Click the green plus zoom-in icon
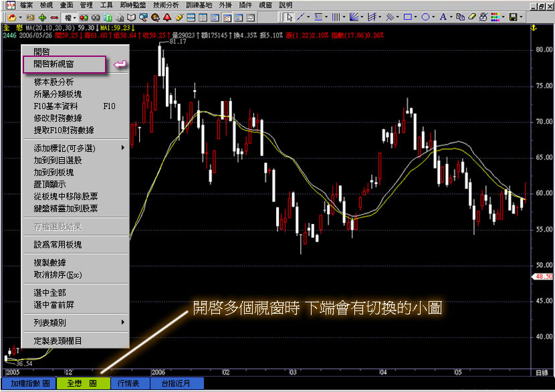Viewport: 555px width, 392px height. (x=42, y=17)
